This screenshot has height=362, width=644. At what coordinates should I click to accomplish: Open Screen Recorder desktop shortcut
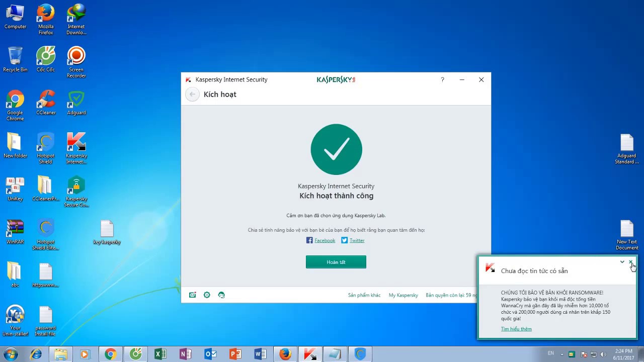pos(76,62)
